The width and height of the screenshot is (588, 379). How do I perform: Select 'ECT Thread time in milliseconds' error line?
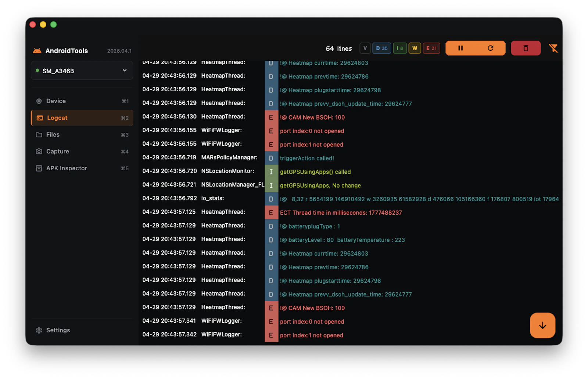[341, 213]
